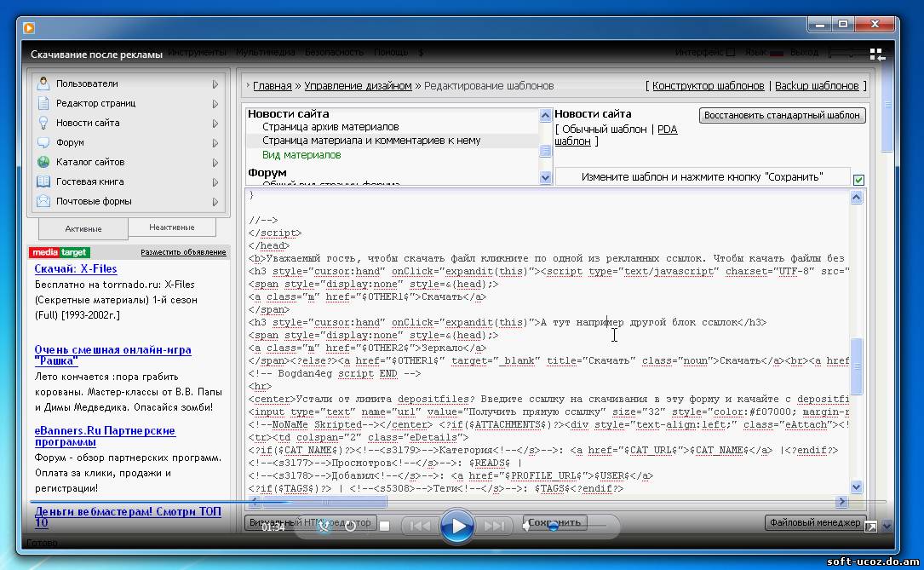
Task: Click the Форум speech bubble icon
Action: coord(43,142)
